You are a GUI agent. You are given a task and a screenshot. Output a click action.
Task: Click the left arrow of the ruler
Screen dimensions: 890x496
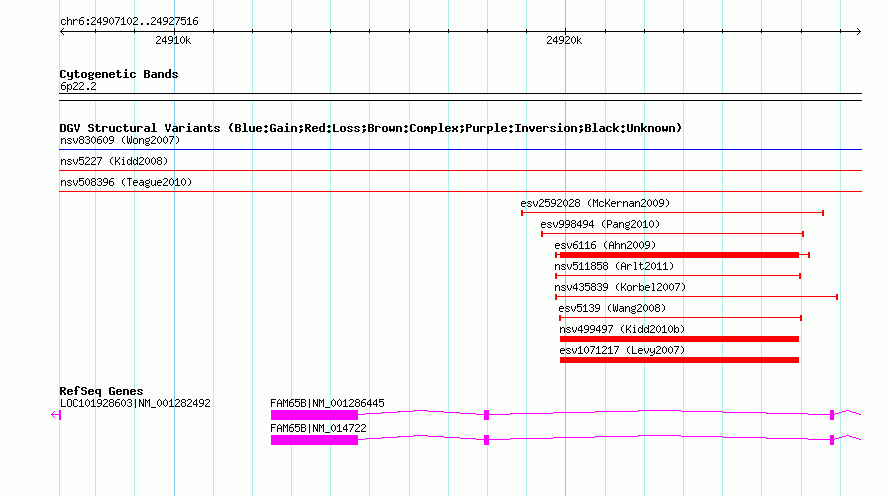pos(62,32)
